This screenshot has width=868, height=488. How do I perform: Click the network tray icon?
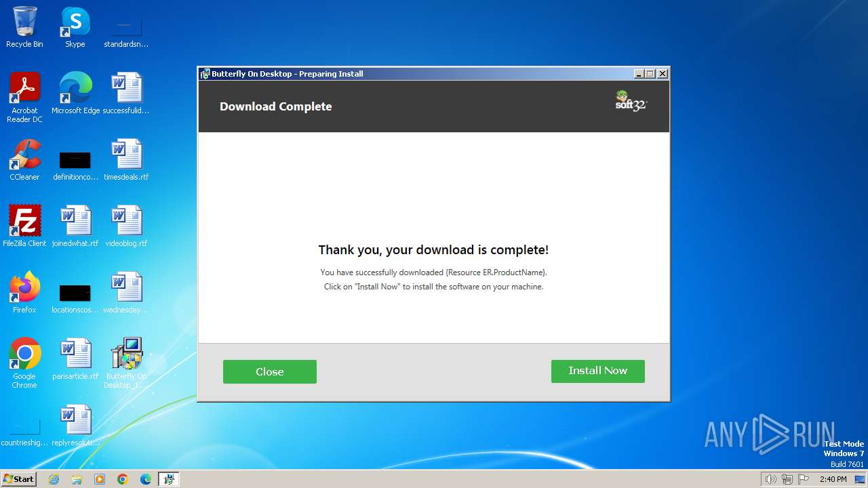pyautogui.click(x=787, y=479)
